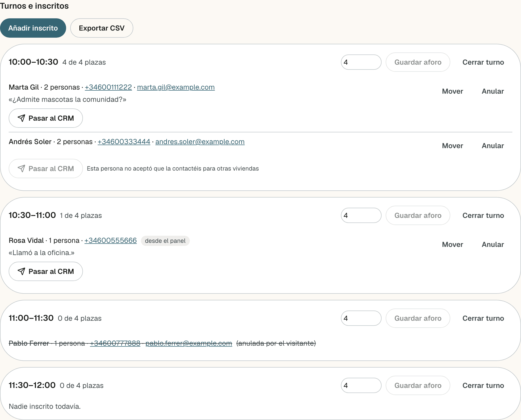Viewport: 521px width, 420px height.
Task: Save capacity for the 11:00–11:30 slot
Action: click(x=418, y=318)
